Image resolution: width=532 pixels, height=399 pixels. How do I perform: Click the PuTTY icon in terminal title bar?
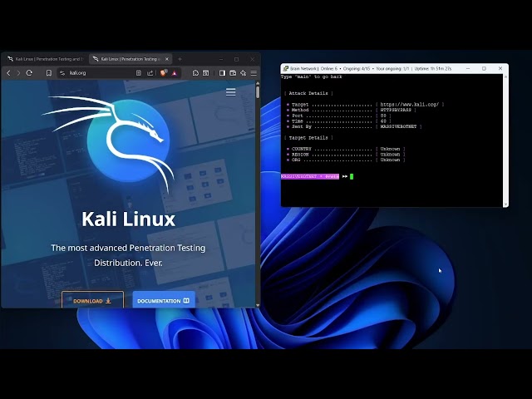point(286,68)
